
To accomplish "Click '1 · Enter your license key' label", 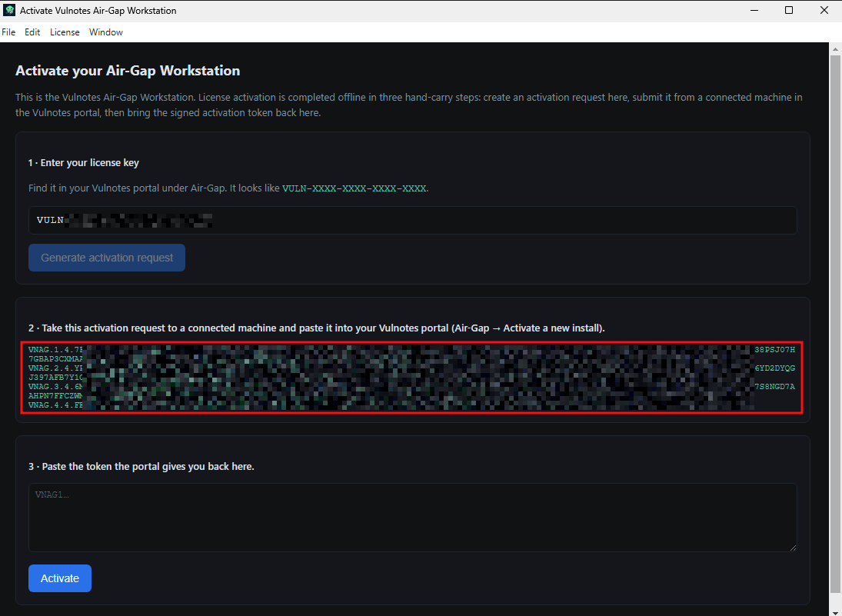I will coord(84,163).
